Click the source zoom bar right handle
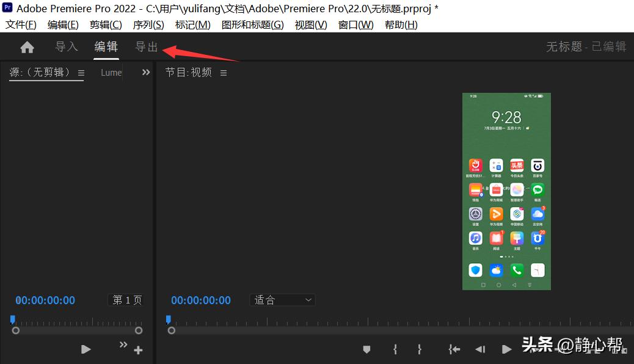Image resolution: width=634 pixels, height=364 pixels. pos(139,331)
